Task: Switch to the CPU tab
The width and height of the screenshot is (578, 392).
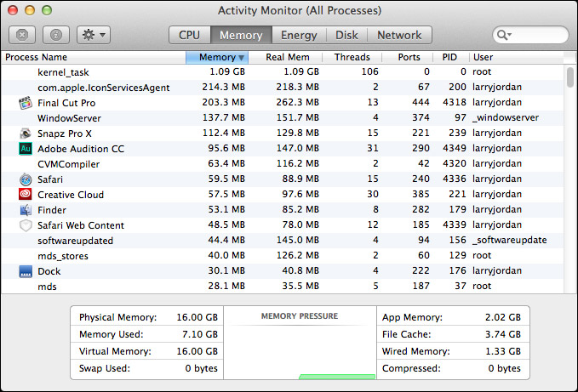Action: pyautogui.click(x=190, y=35)
